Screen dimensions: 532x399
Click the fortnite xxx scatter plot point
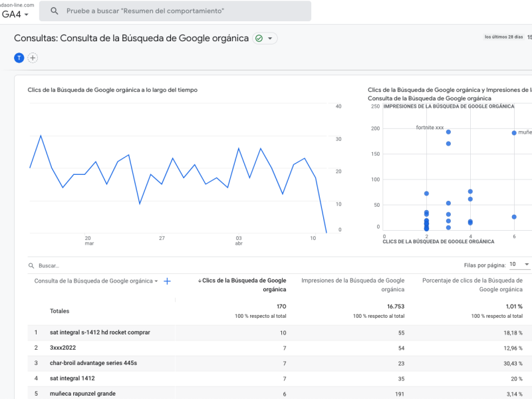[x=448, y=132]
